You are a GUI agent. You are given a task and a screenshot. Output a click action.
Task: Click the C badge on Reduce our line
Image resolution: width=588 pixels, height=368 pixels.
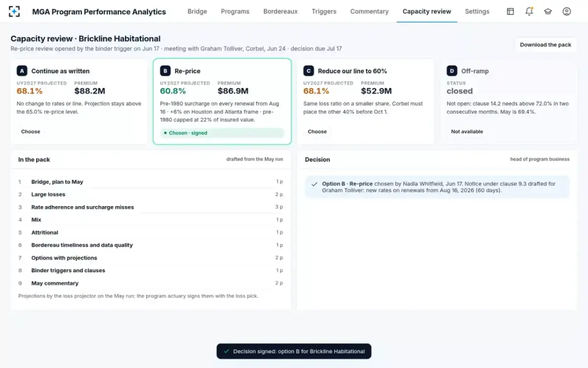tap(308, 71)
